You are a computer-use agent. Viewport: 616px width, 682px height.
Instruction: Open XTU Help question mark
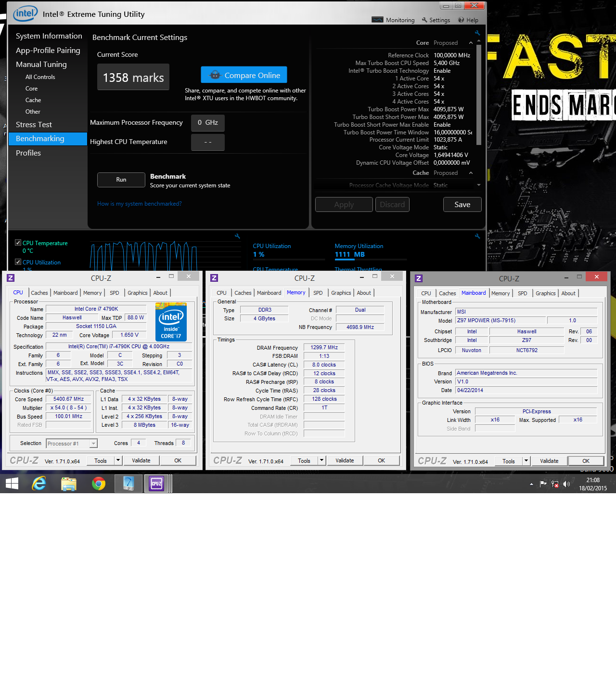point(468,20)
